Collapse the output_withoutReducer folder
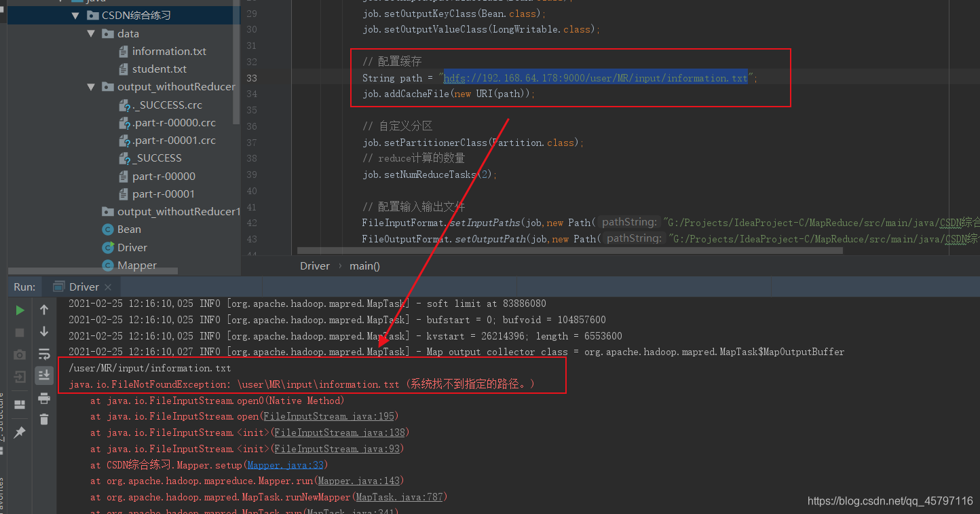 coord(92,87)
